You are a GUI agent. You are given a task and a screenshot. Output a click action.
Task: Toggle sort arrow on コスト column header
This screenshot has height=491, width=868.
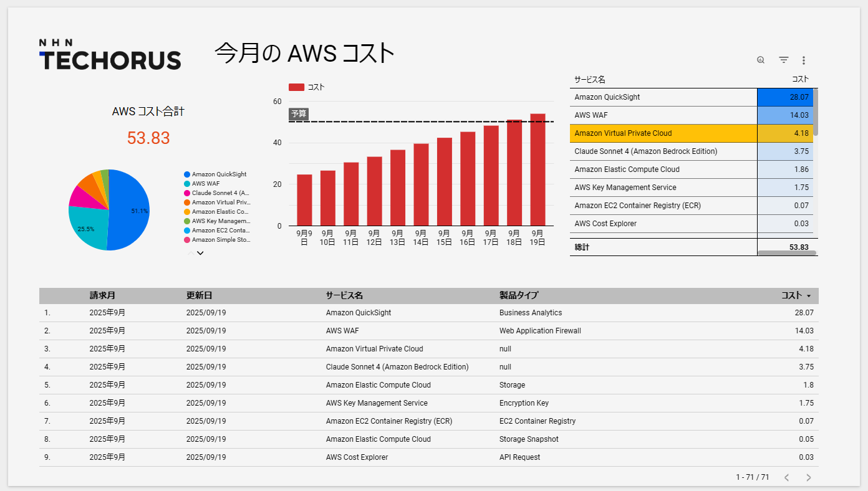(x=809, y=296)
